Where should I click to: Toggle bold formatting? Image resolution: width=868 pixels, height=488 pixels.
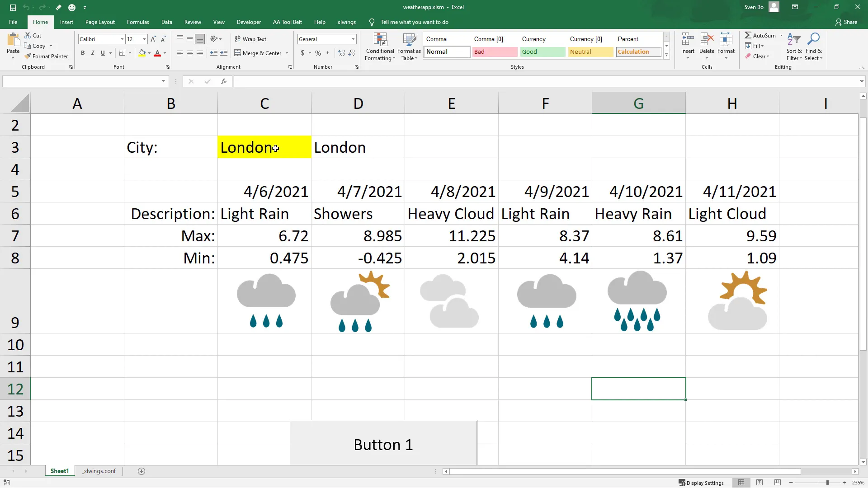(83, 53)
